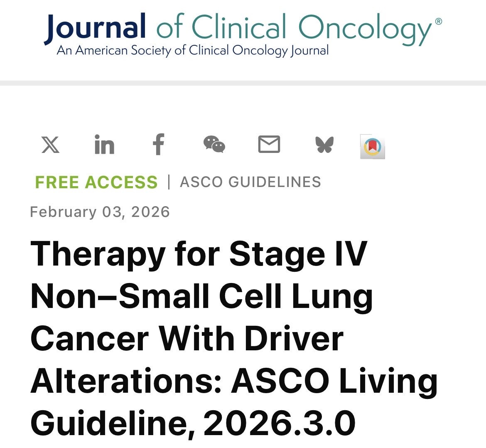
Task: Open the Journal of Clinical Oncology homepage logo
Action: pos(243,35)
